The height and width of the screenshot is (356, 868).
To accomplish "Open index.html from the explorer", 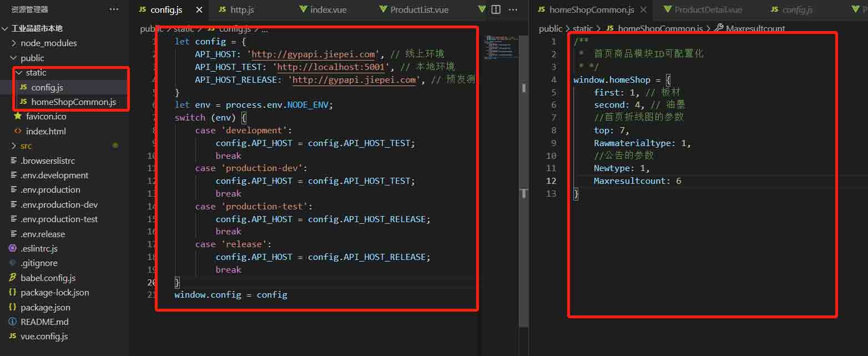I will (x=46, y=132).
